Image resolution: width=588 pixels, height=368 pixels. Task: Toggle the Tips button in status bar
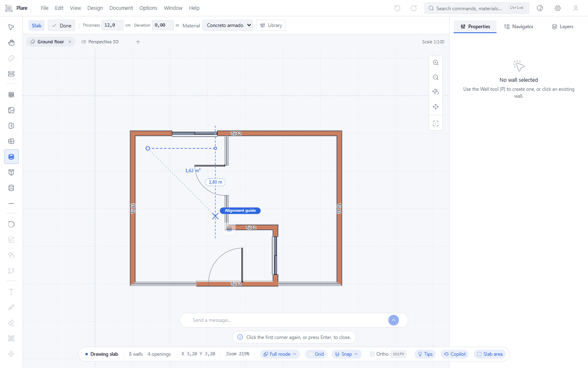click(425, 354)
